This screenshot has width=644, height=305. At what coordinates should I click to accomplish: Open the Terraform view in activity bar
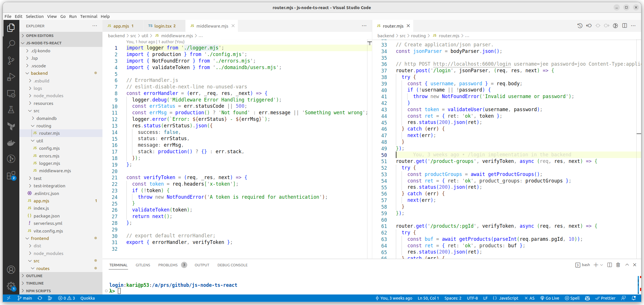11,126
